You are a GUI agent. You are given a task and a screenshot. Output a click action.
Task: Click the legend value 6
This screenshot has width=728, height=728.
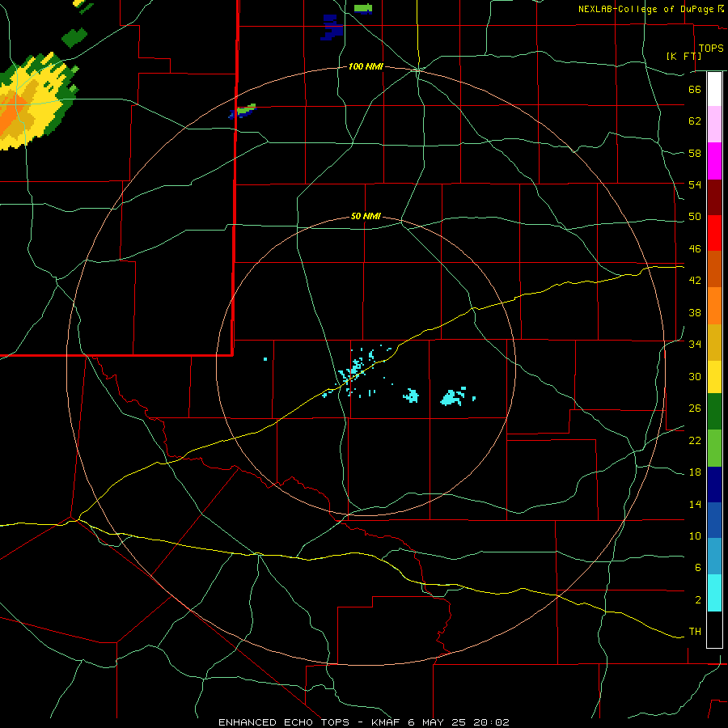697,568
